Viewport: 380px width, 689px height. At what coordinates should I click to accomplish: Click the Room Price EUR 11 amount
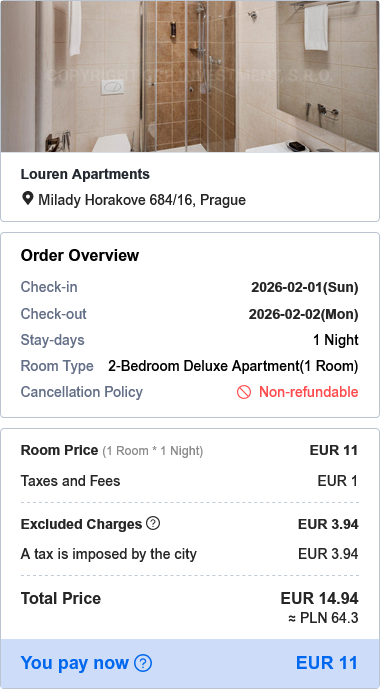[x=334, y=450]
